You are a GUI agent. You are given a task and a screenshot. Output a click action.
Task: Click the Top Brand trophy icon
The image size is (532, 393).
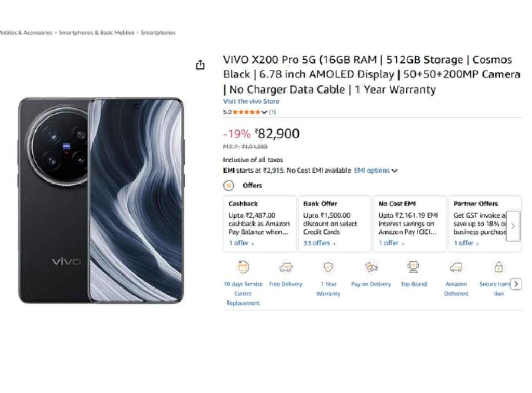pyautogui.click(x=414, y=267)
